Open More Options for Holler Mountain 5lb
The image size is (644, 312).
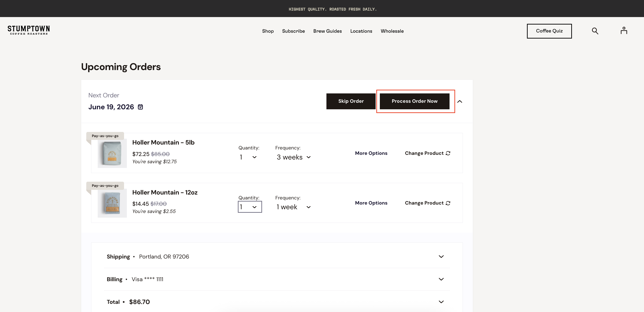click(x=371, y=153)
